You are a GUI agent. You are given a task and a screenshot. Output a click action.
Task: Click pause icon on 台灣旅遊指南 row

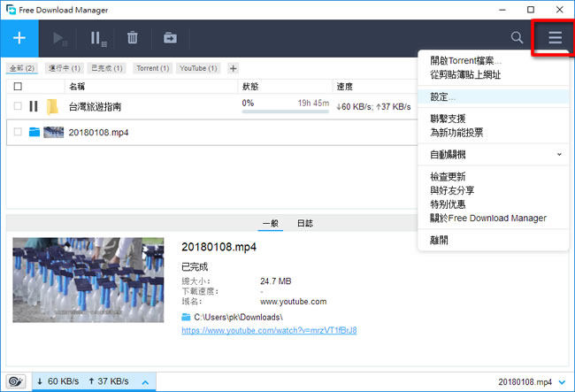click(x=34, y=106)
